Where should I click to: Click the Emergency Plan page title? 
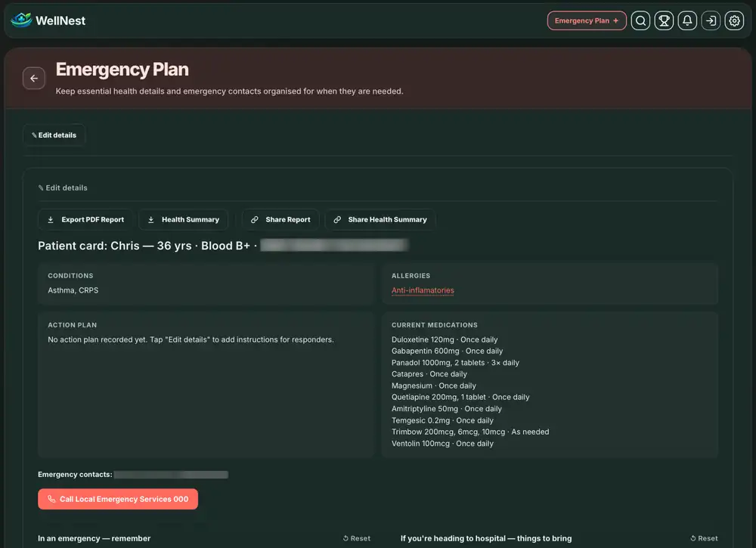tap(122, 70)
